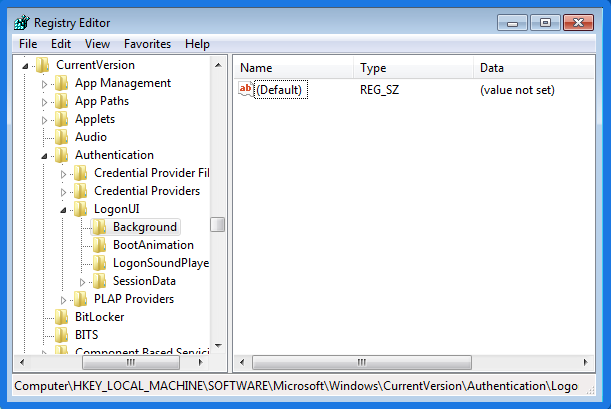Click the (value not set) data cell
This screenshot has width=611, height=409.
(517, 90)
